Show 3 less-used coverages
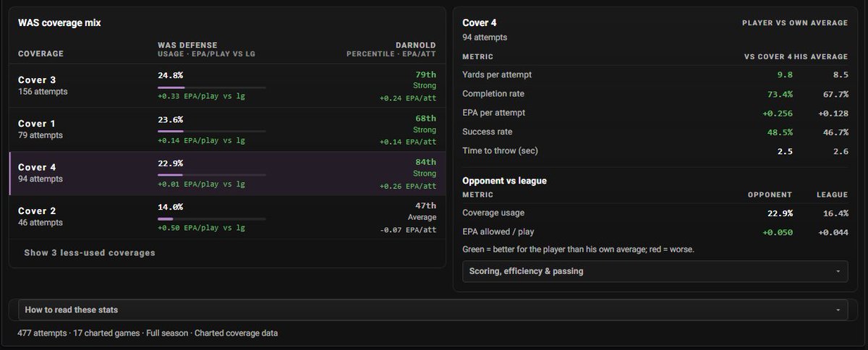Image resolution: width=868 pixels, height=350 pixels. point(90,253)
